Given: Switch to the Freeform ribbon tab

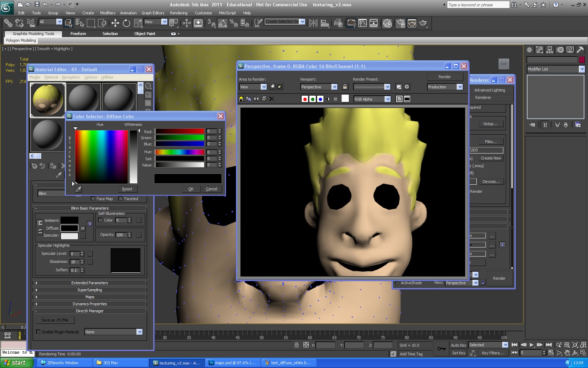Looking at the screenshot, I should [78, 33].
